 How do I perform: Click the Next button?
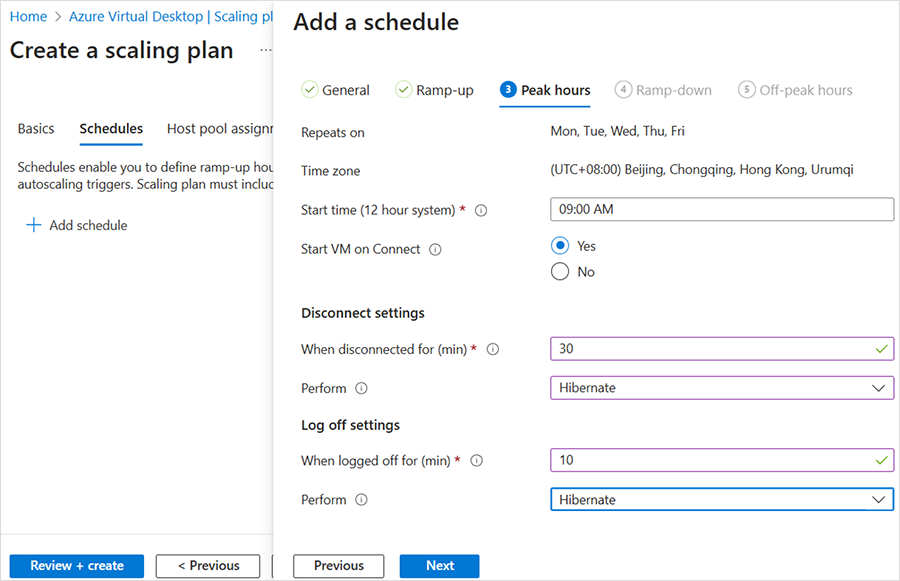coord(440,566)
